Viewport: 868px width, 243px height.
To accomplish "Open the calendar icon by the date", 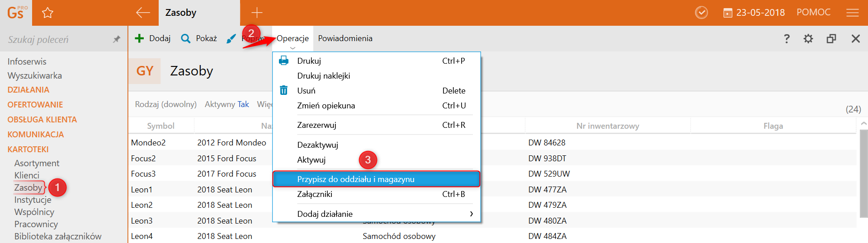I will [x=728, y=13].
